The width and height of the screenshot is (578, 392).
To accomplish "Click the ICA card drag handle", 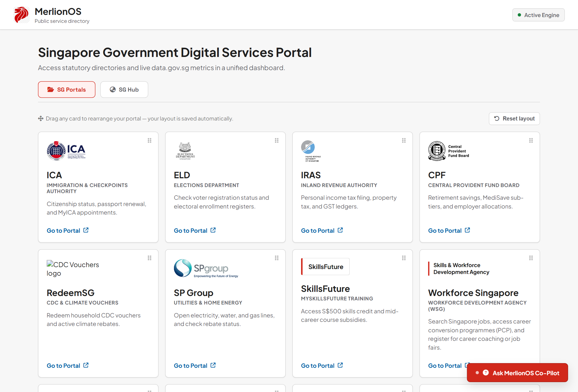I will click(x=149, y=141).
